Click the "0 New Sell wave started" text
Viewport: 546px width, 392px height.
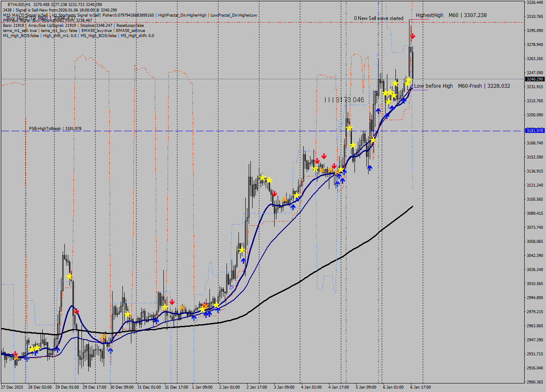click(378, 18)
